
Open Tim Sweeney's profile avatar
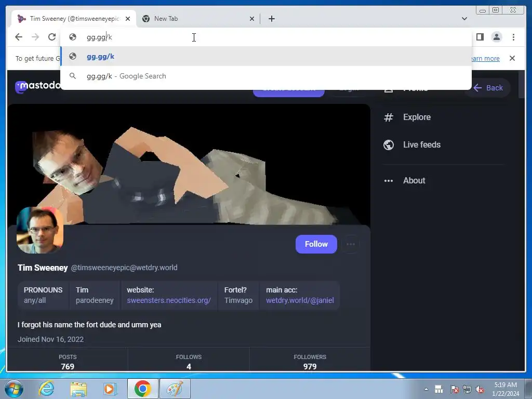40,230
